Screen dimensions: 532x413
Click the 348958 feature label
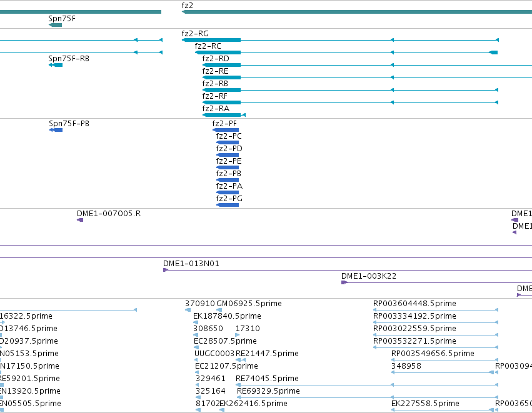pyautogui.click(x=406, y=366)
